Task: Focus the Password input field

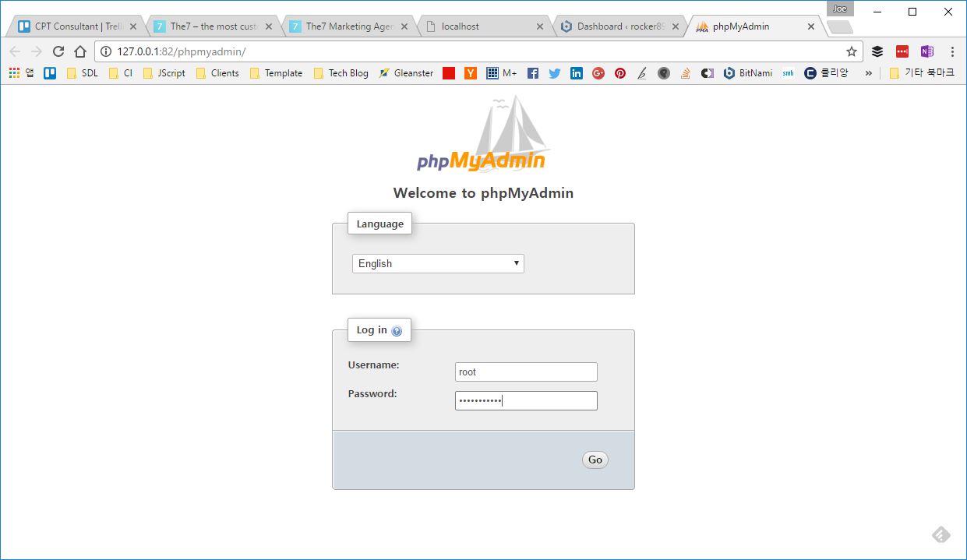Action: pos(526,400)
